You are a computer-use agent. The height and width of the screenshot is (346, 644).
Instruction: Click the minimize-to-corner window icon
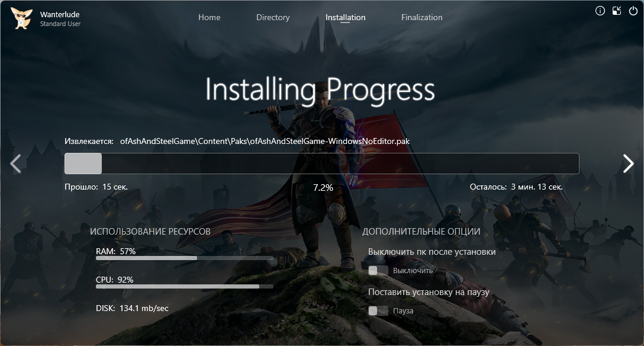pyautogui.click(x=616, y=11)
